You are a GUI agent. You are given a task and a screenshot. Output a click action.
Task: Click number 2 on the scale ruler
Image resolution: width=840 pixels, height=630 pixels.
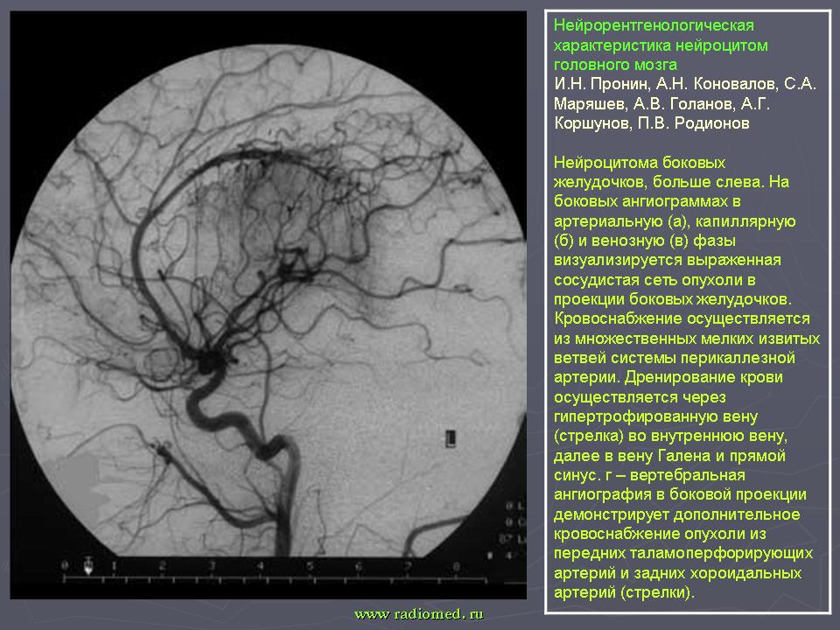(164, 567)
